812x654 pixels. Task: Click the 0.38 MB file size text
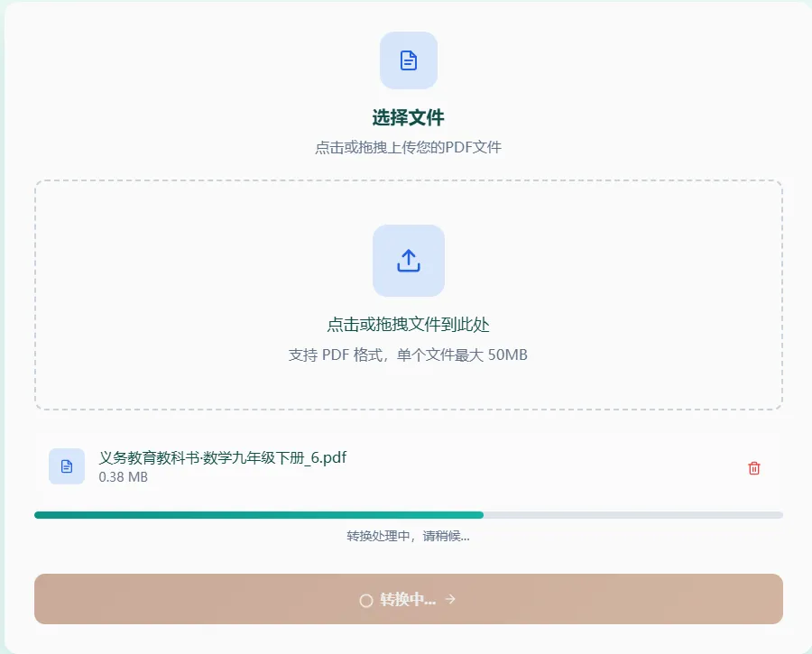tap(124, 477)
